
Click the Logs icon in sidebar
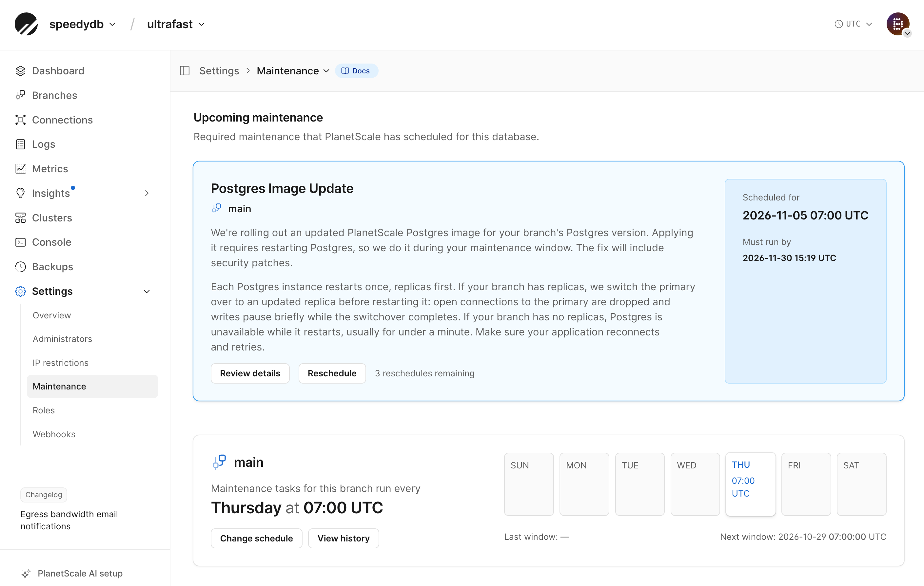(20, 144)
